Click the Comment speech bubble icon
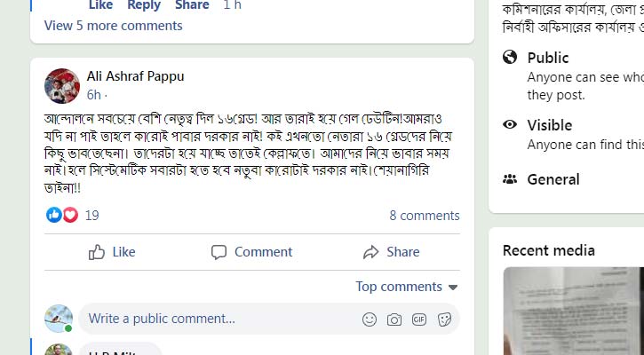The width and height of the screenshot is (644, 355). pyautogui.click(x=219, y=252)
